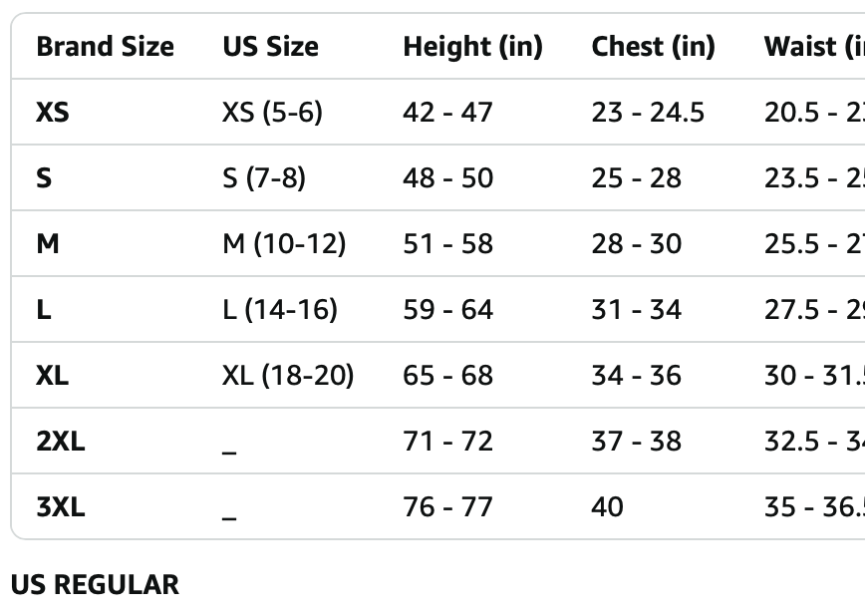Click the 3XL brand size cell

coord(61,507)
